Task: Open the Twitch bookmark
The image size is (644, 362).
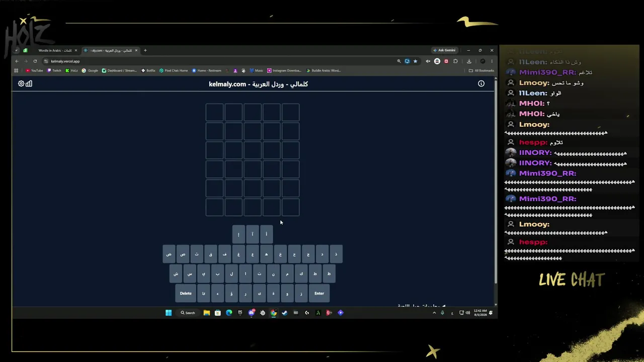Action: (54, 70)
